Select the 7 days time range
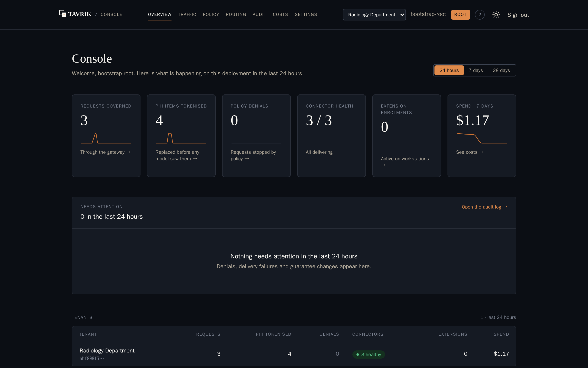Screen dimensions: 588x368 coord(476,70)
